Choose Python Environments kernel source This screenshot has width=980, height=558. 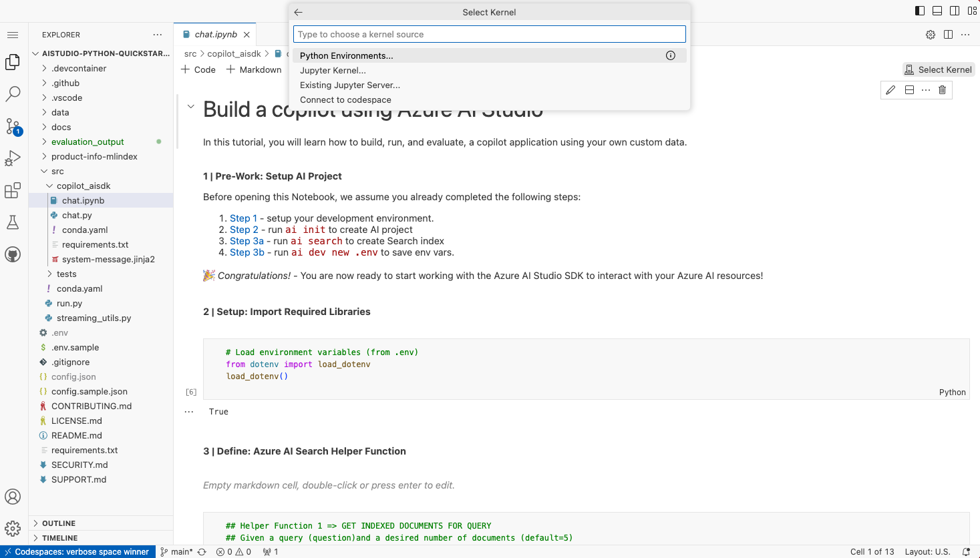(490, 55)
